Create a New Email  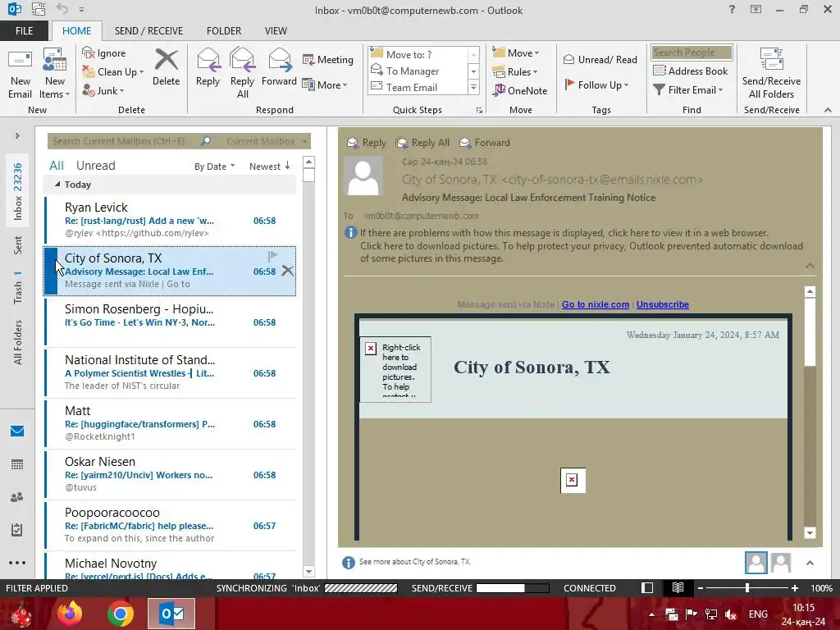point(20,73)
